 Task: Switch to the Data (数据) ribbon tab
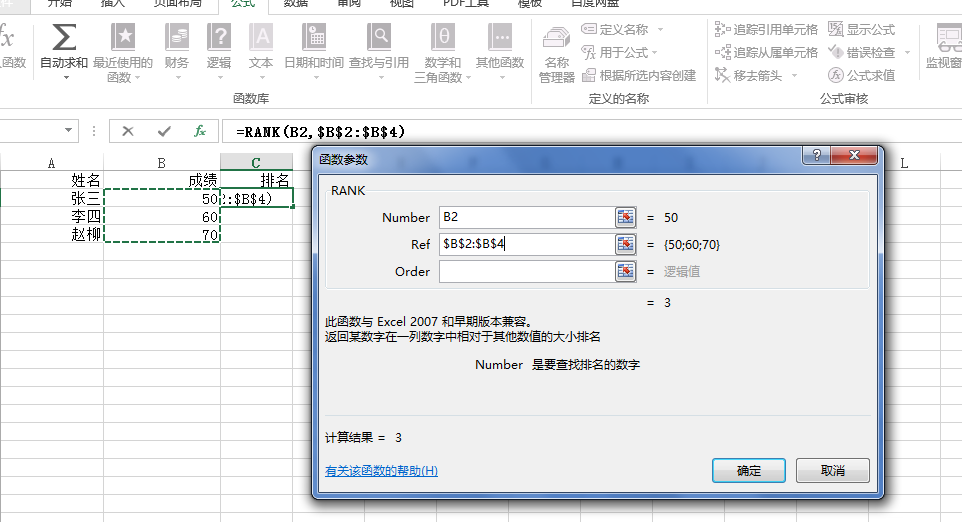296,4
